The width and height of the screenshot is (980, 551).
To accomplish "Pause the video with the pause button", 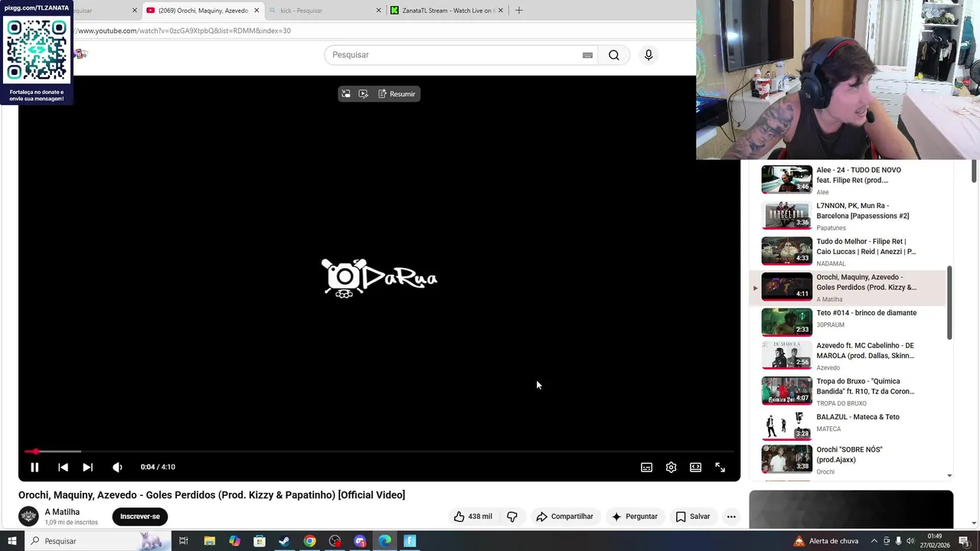I will coord(34,467).
